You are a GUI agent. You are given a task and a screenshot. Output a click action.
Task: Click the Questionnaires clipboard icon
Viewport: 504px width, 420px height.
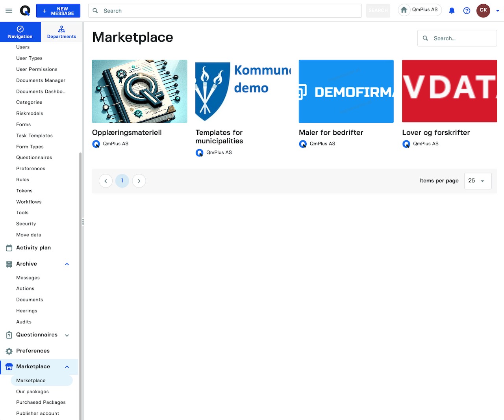(9, 335)
